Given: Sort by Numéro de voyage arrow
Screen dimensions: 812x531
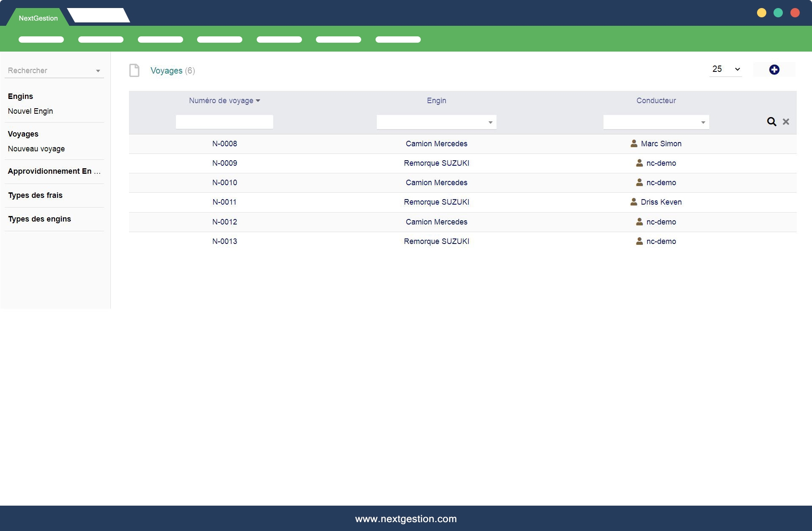Looking at the screenshot, I should coord(258,101).
